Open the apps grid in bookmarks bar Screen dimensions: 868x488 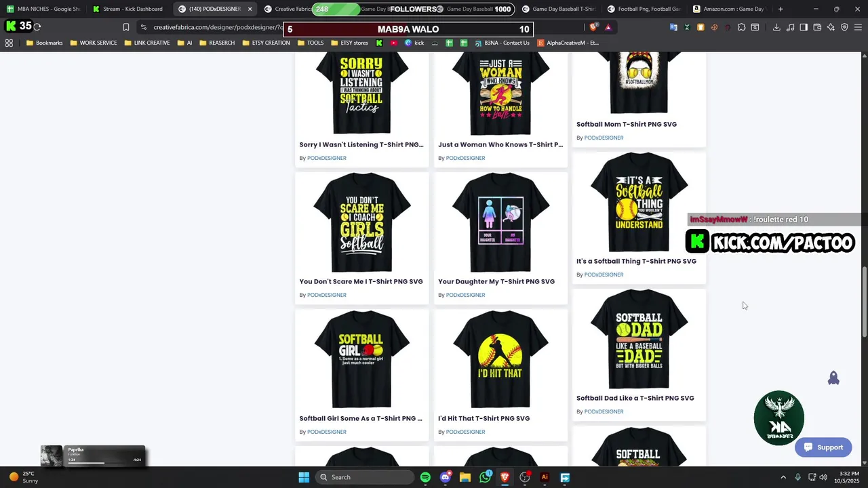click(9, 43)
